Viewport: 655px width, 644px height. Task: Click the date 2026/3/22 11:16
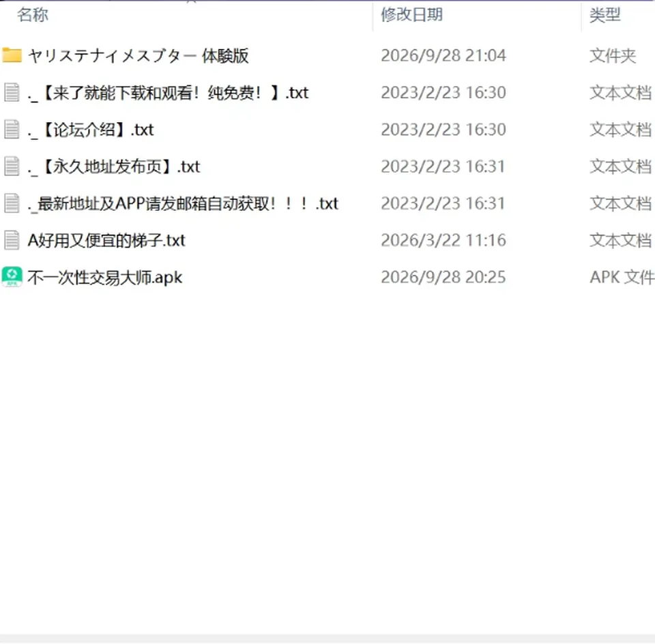click(443, 241)
